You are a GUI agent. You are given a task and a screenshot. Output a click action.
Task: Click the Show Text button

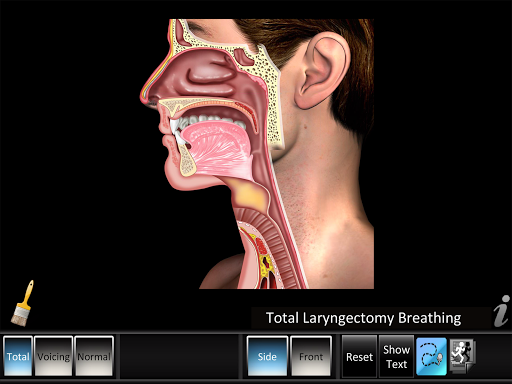pos(396,357)
